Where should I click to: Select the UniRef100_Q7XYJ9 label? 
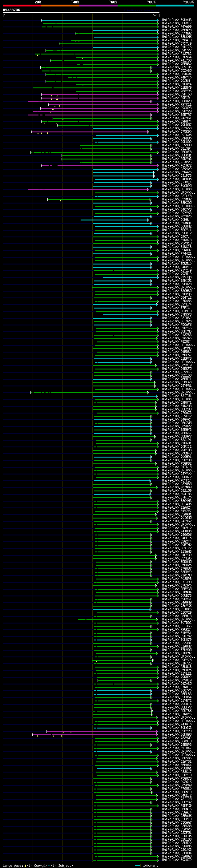pyautogui.click(x=176, y=43)
